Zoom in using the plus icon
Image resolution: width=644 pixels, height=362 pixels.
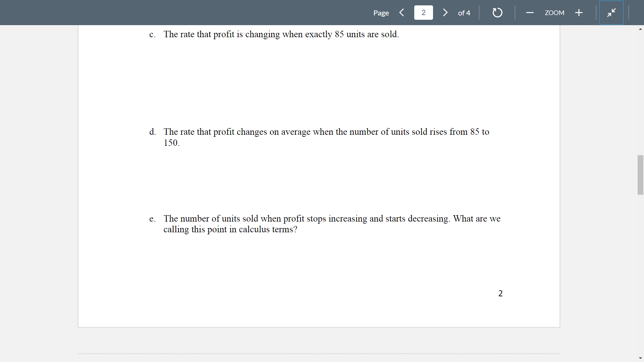[579, 12]
